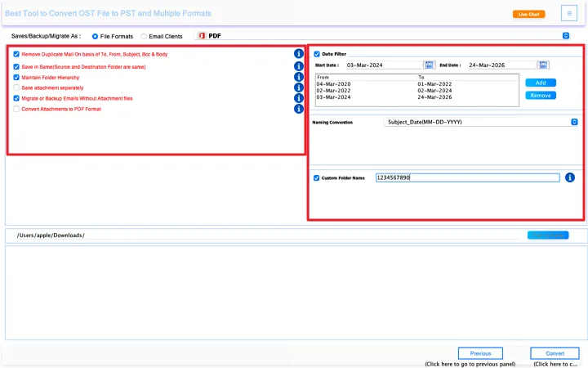This screenshot has width=588, height=368.
Task: Click info icon for Save attachment separately
Action: tap(299, 88)
